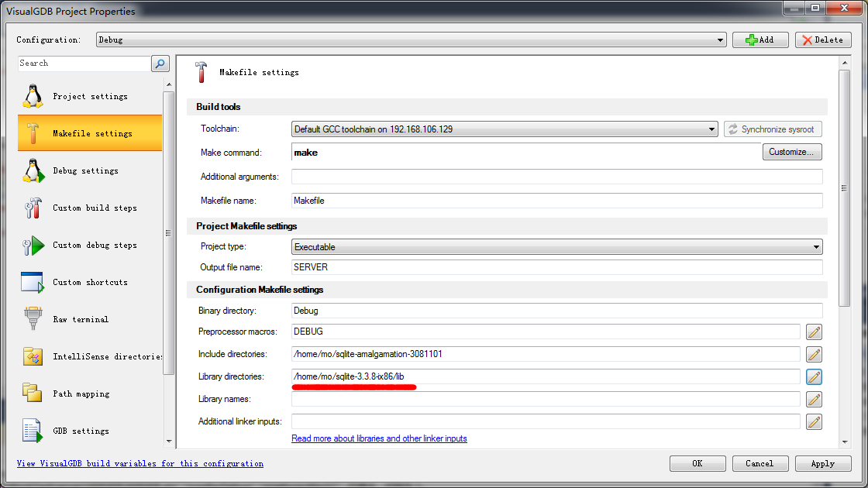The height and width of the screenshot is (488, 868).
Task: Open Library directories pencil editor
Action: tap(814, 376)
